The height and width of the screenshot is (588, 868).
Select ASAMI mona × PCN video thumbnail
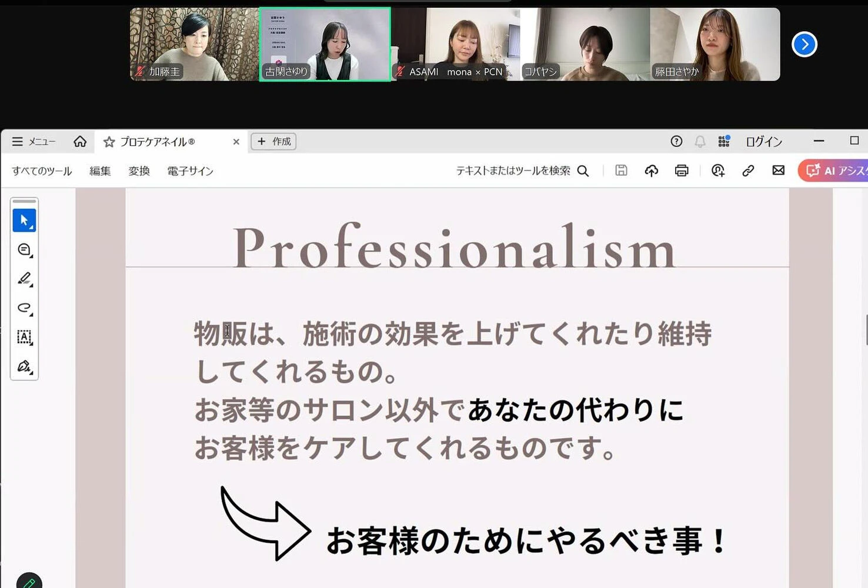pyautogui.click(x=456, y=44)
